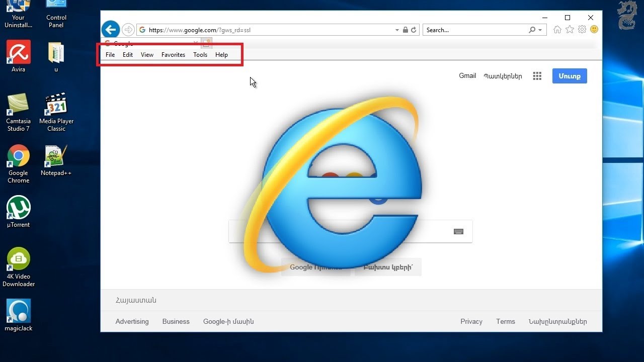
Task: Open the Favorites menu
Action: point(173,55)
